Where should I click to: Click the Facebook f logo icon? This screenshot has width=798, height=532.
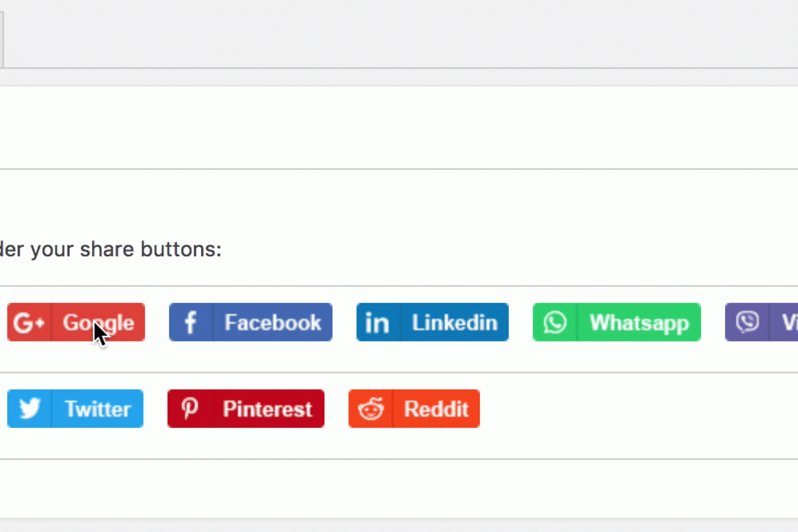pyautogui.click(x=190, y=322)
